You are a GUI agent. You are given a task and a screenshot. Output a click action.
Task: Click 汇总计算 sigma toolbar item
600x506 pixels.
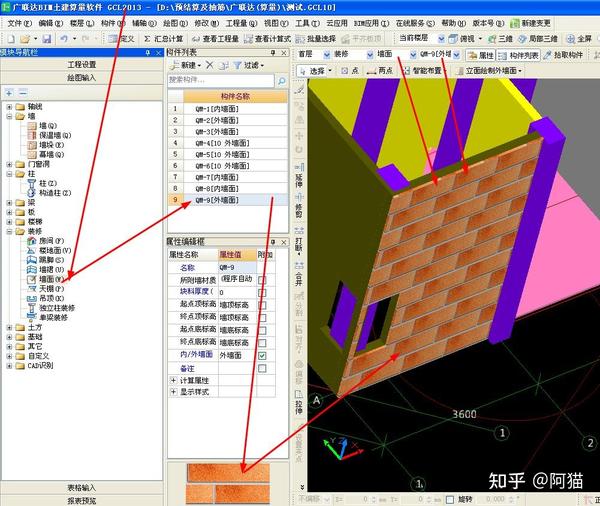163,39
